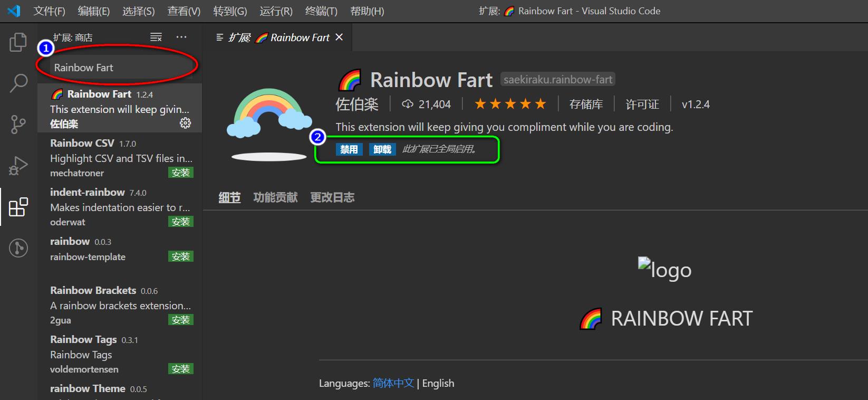The height and width of the screenshot is (400, 868).
Task: Click the five-star rating
Action: click(510, 104)
